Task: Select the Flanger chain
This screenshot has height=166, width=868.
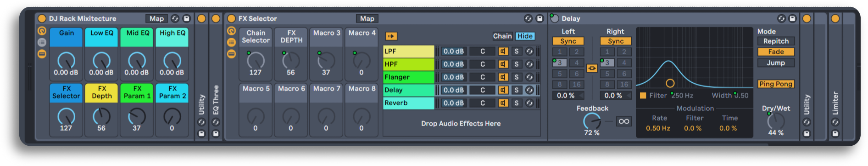Action: (x=408, y=77)
